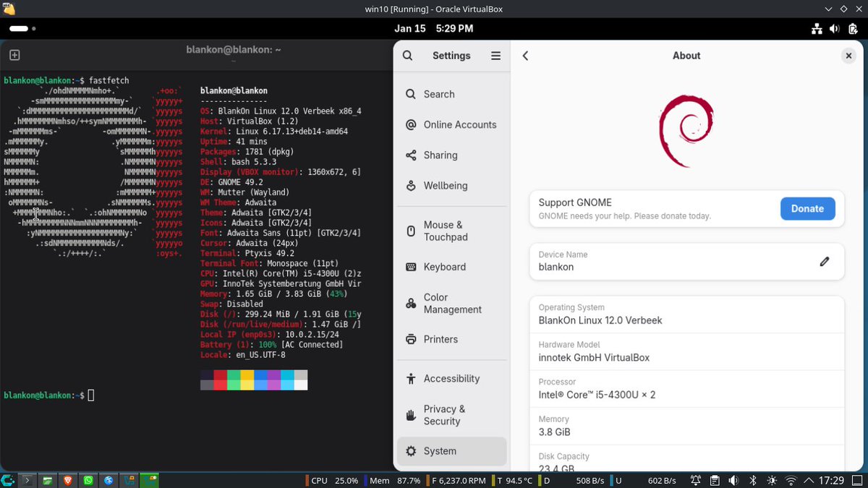Open the Settings search magnifier icon in header
The image size is (868, 488).
point(408,56)
